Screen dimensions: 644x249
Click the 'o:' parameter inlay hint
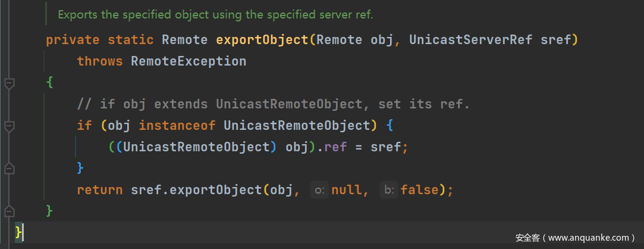point(319,190)
